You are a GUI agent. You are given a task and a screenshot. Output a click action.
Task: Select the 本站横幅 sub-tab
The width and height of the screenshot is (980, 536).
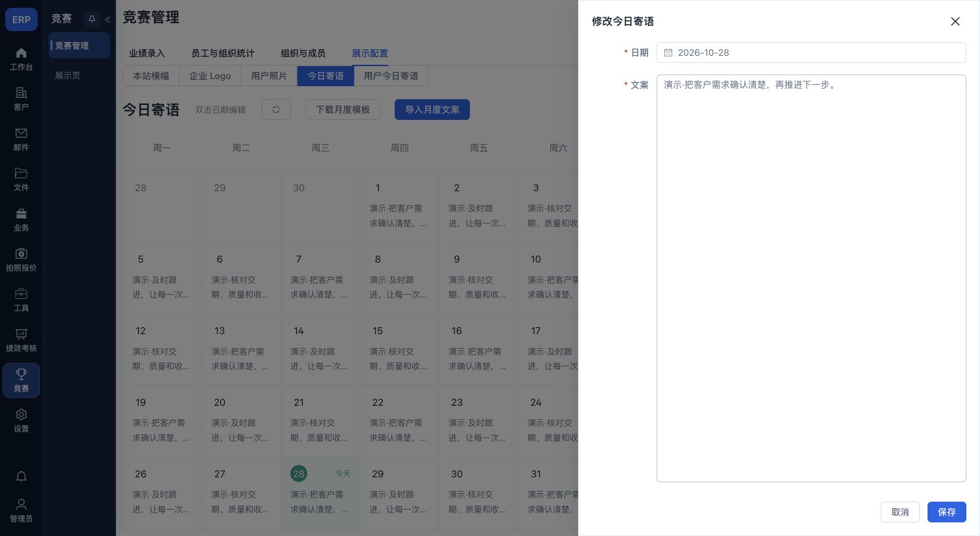point(151,76)
